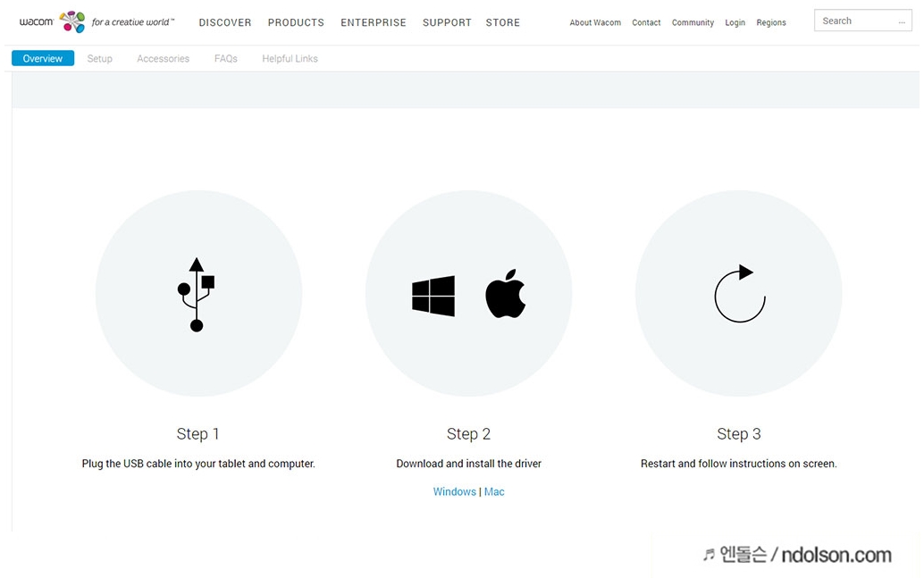This screenshot has height=578, width=924.
Task: Switch to the Helpful Links tab
Action: coord(290,58)
